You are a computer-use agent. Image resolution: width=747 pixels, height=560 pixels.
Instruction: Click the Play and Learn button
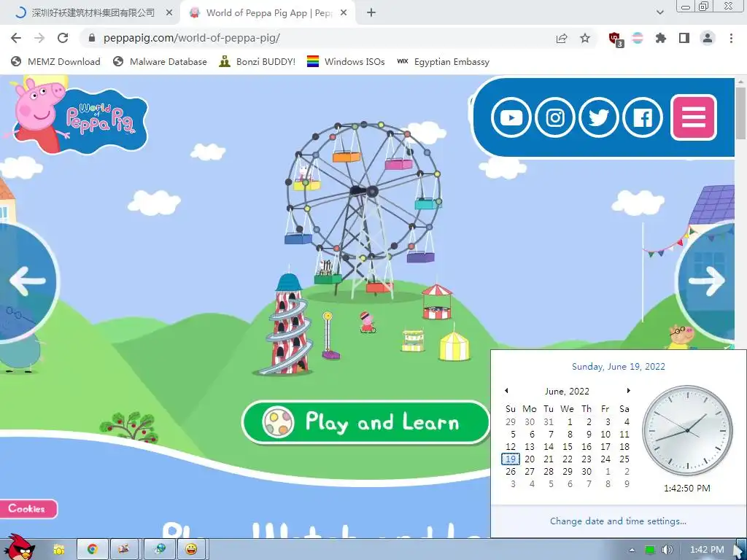pyautogui.click(x=366, y=422)
